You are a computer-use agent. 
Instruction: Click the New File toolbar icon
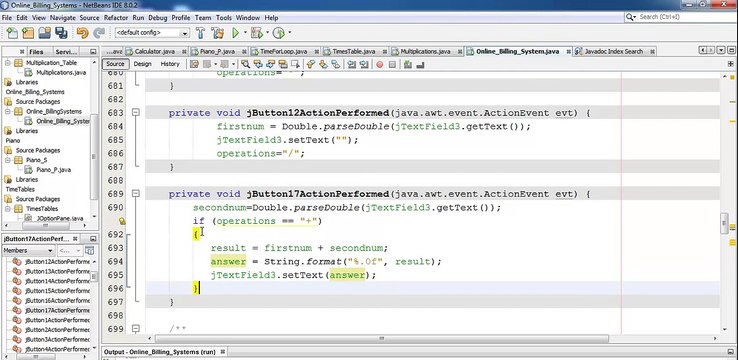(x=12, y=33)
